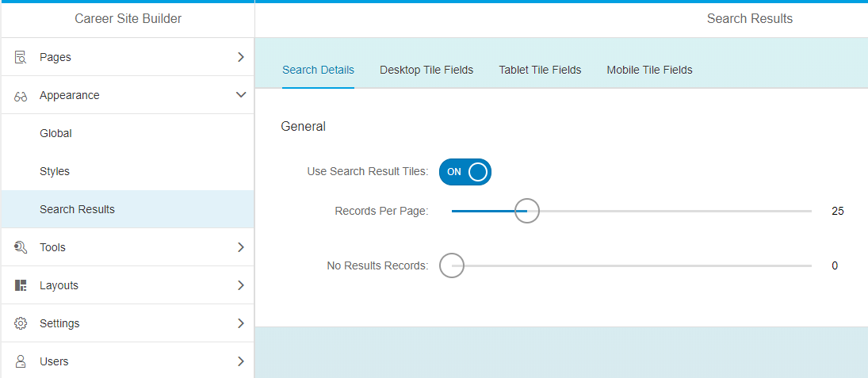Open the Mobile Tile Fields tab
The width and height of the screenshot is (868, 378).
(x=649, y=70)
